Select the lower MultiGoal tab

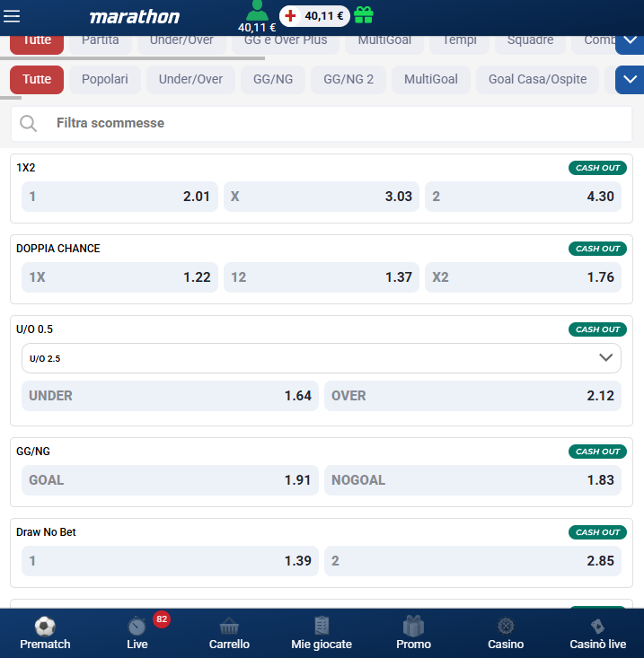431,79
